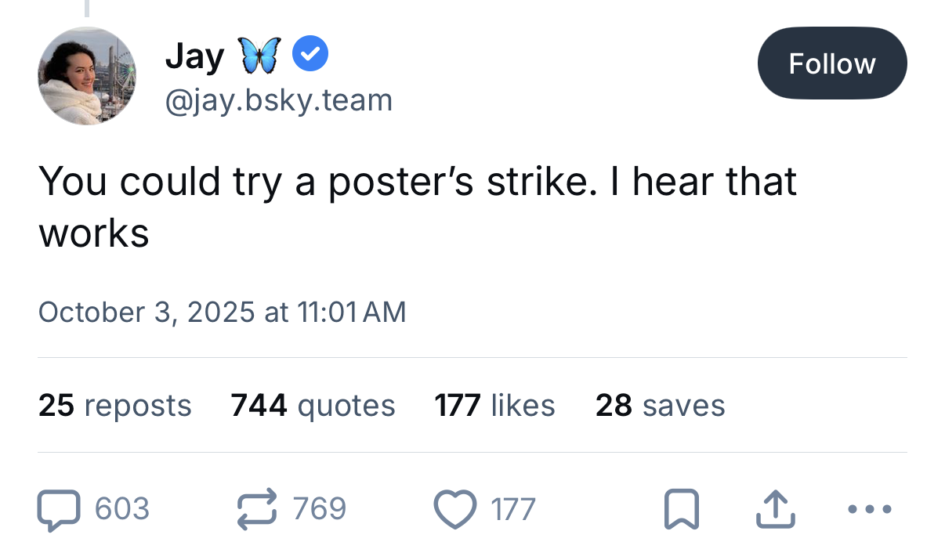The image size is (945, 560).
Task: Like the post with the heart
Action: point(455,509)
